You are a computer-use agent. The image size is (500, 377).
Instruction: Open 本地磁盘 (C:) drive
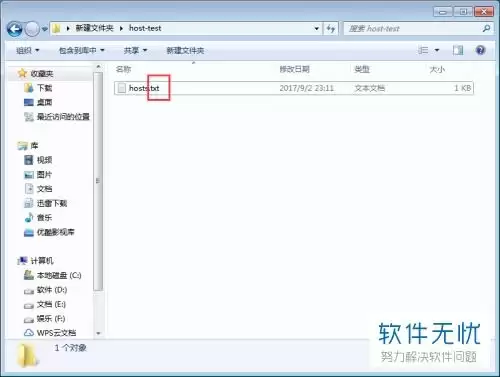click(x=59, y=275)
